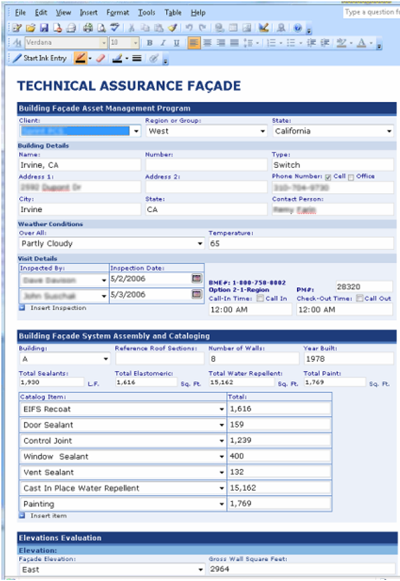This screenshot has height=581, width=400.
Task: Open the Table menu
Action: [173, 13]
